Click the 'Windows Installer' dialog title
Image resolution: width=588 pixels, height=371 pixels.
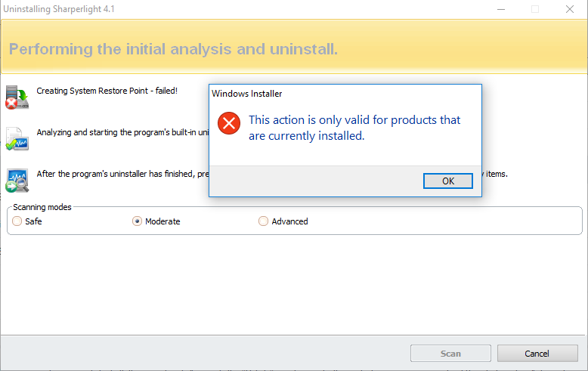[x=246, y=94]
